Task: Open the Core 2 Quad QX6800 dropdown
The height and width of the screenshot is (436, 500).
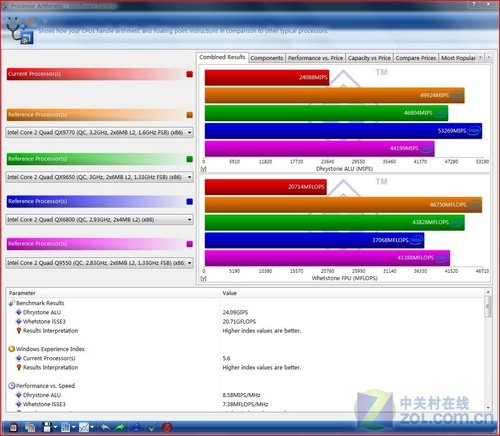Action: [99, 219]
